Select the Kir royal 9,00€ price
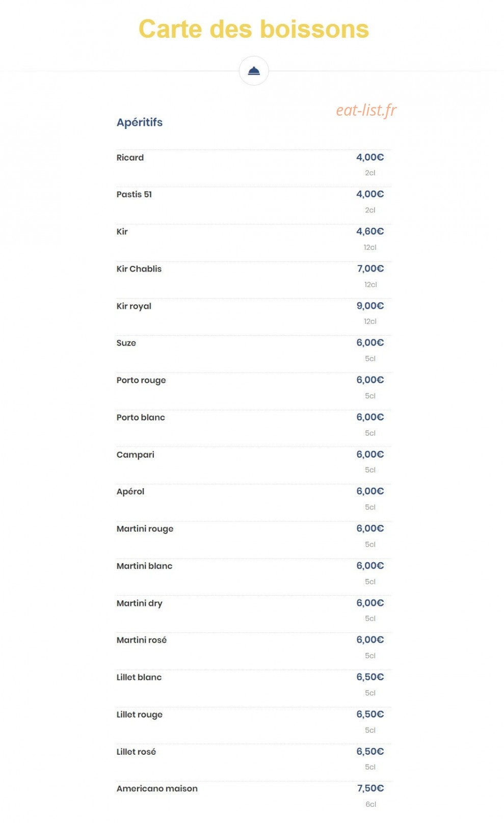The width and height of the screenshot is (504, 823). [370, 306]
